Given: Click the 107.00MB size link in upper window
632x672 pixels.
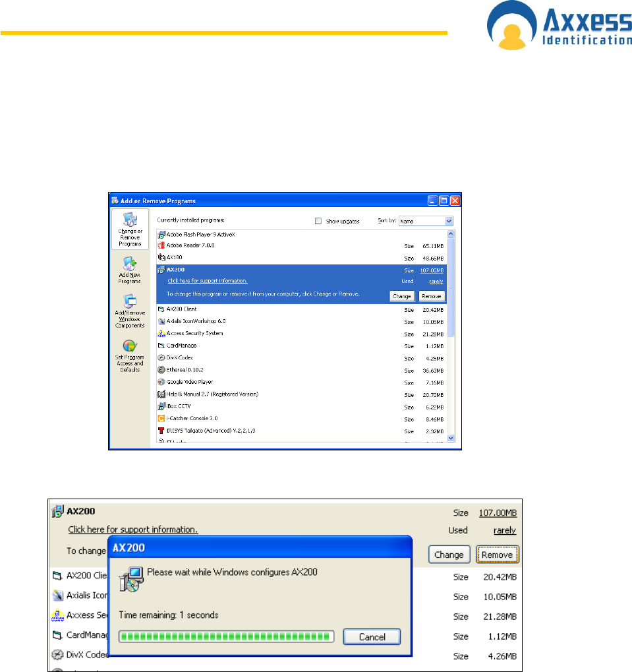Looking at the screenshot, I should (x=432, y=270).
